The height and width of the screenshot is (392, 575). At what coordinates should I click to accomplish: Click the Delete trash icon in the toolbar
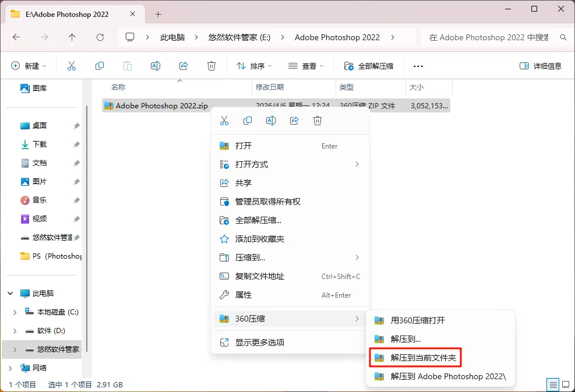pos(211,66)
